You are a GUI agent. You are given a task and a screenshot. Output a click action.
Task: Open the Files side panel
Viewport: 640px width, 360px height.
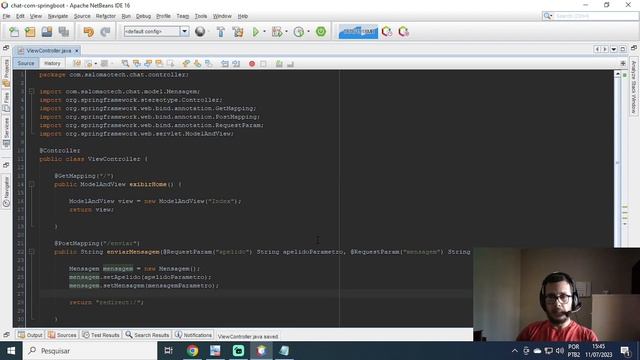(6, 101)
